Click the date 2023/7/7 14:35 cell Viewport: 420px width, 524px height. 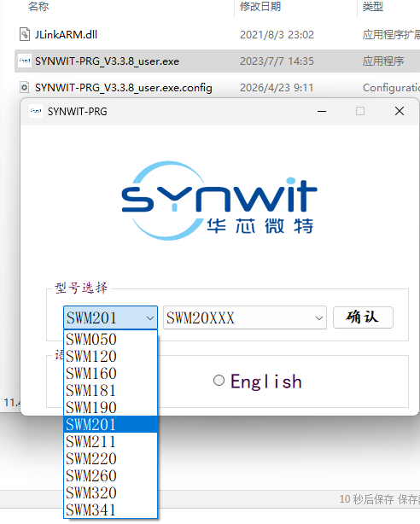pyautogui.click(x=277, y=61)
